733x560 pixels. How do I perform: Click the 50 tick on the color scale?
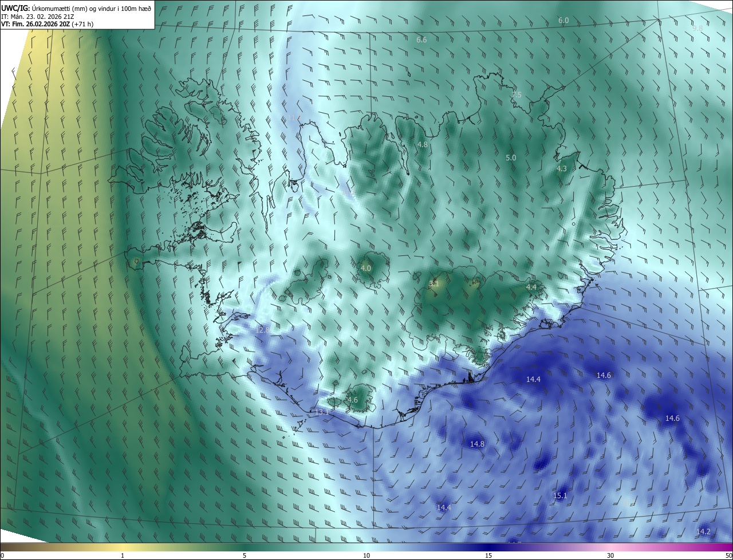coord(728,555)
